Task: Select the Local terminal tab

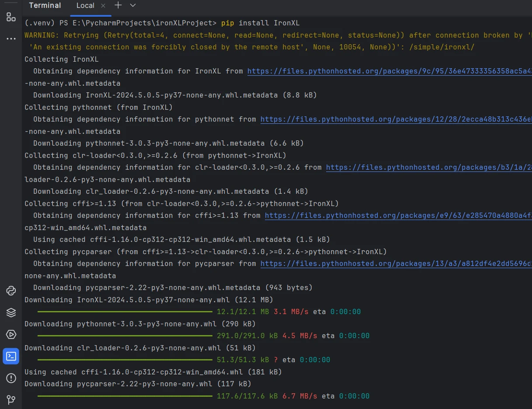Action: click(85, 6)
